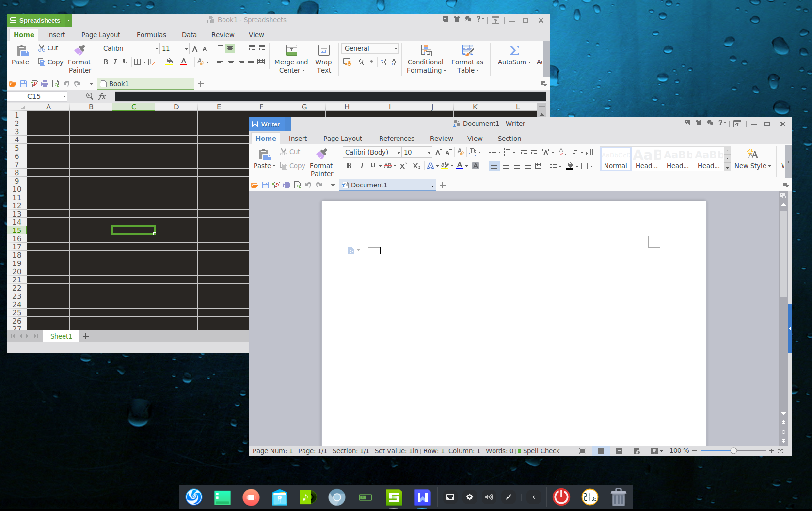Click Format as Table icon
Image resolution: width=812 pixels, height=511 pixels.
click(x=467, y=50)
